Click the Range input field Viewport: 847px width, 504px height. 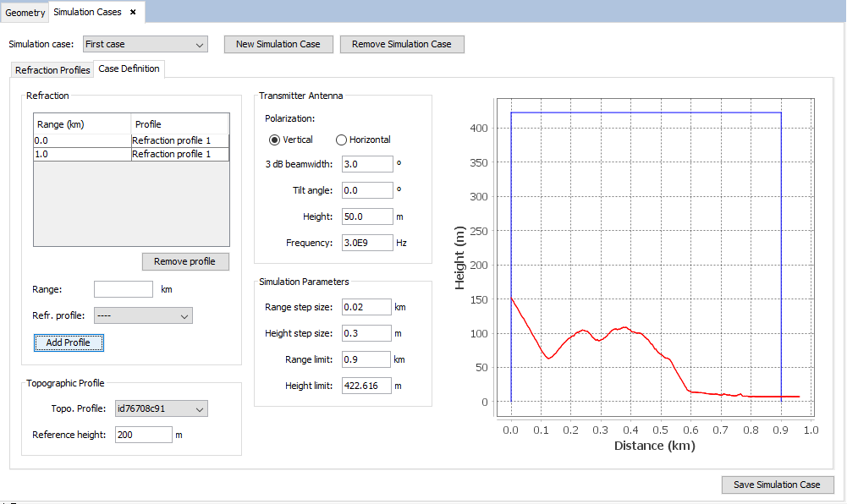(x=124, y=289)
